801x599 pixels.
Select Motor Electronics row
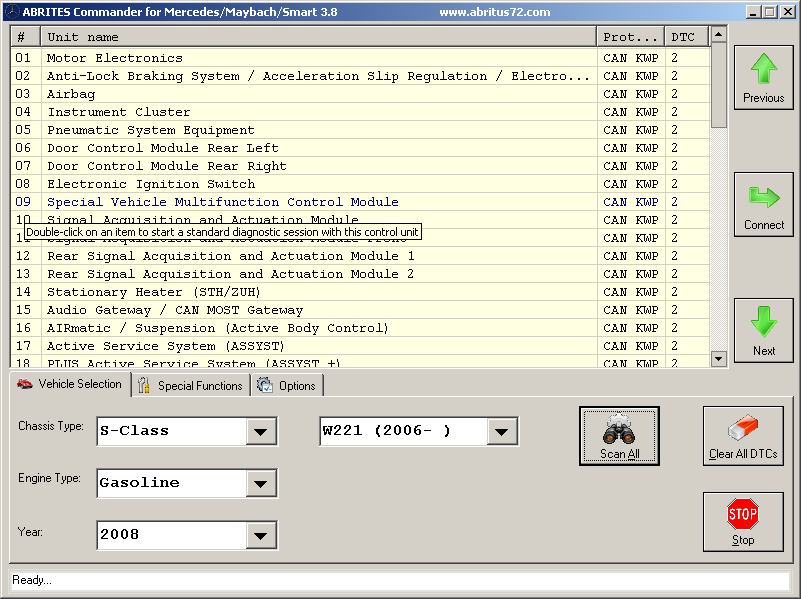(x=360, y=58)
